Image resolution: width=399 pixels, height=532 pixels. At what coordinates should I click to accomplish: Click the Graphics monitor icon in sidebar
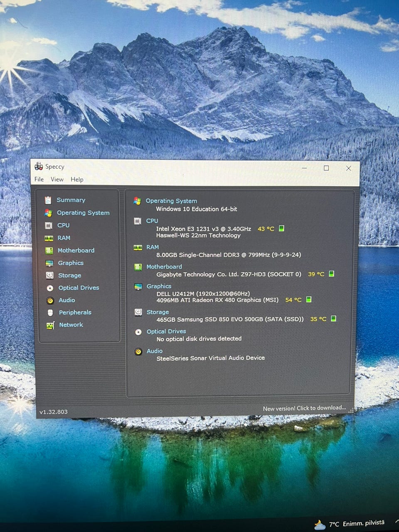49,263
